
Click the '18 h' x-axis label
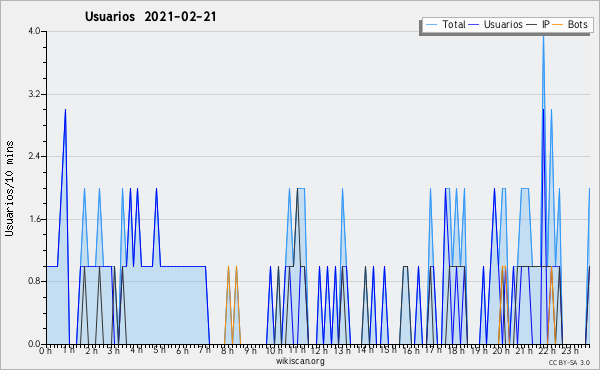[x=456, y=351]
